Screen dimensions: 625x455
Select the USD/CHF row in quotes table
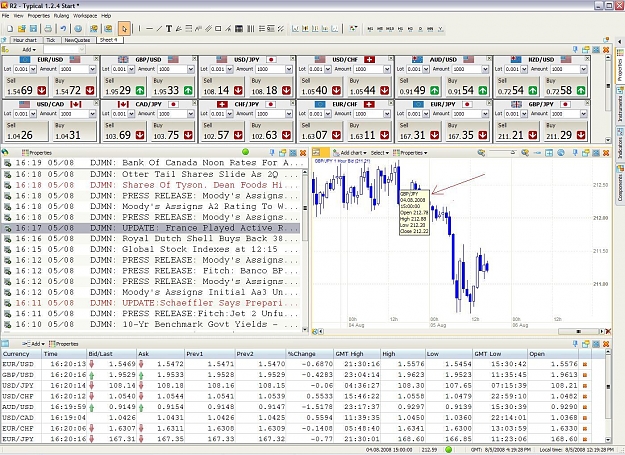(x=295, y=396)
